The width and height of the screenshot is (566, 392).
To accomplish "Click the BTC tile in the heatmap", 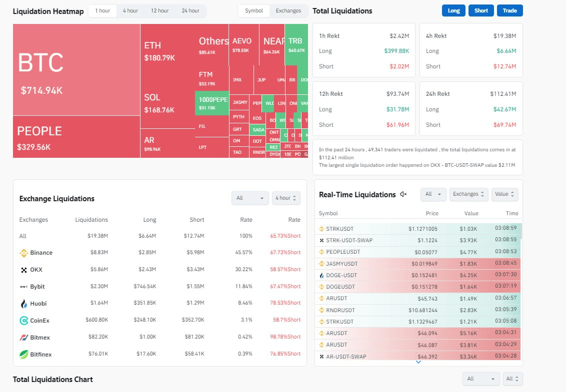I will click(76, 70).
